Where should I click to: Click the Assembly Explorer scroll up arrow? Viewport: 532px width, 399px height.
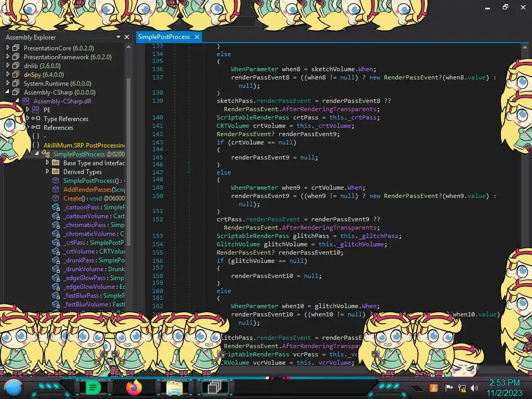(128, 47)
